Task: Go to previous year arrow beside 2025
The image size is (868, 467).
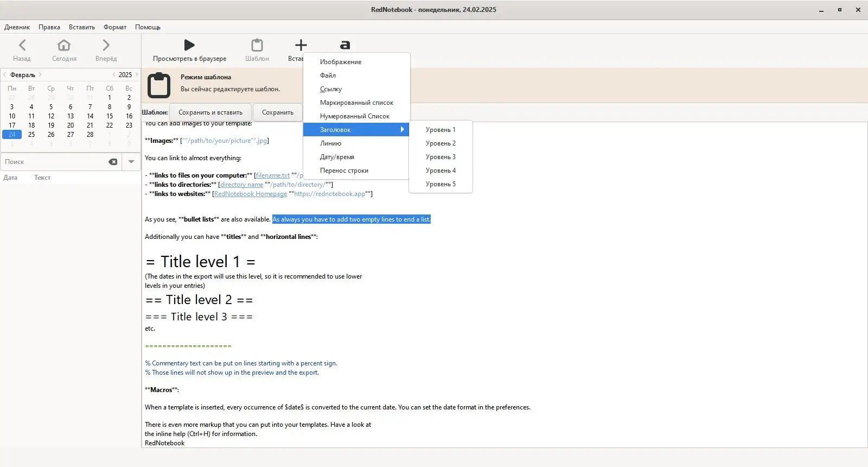Action: coord(114,75)
